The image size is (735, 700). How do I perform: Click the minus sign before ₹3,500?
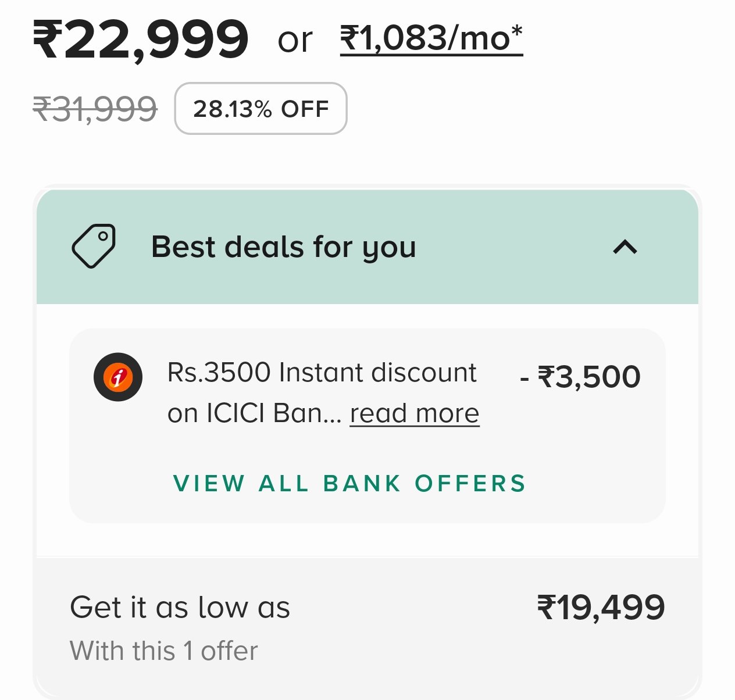coord(525,379)
